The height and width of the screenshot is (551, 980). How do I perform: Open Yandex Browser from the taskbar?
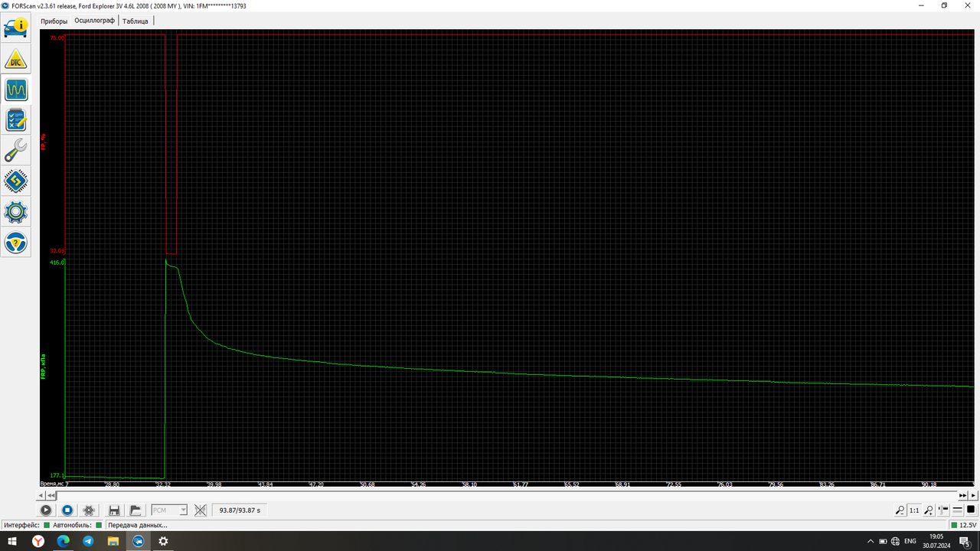[38, 541]
